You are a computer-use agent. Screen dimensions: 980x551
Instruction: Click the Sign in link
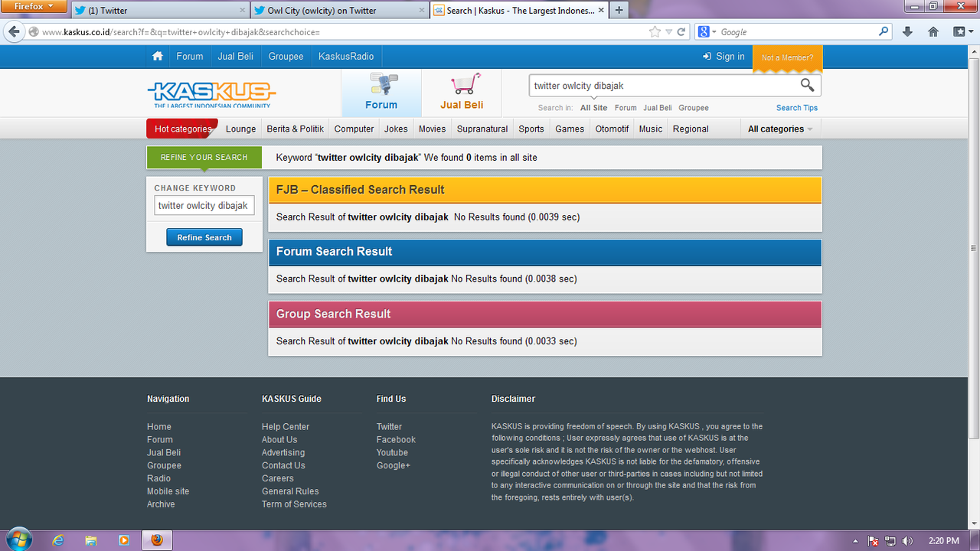[x=724, y=56]
